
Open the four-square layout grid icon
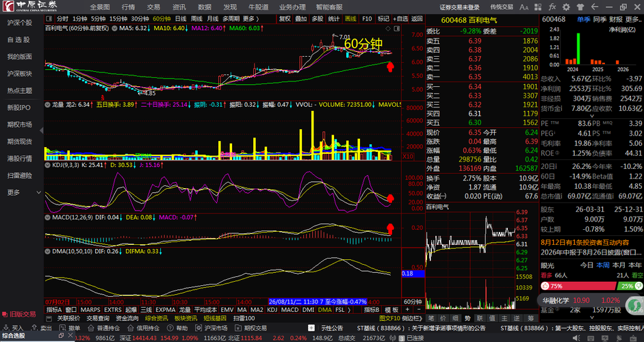tap(538, 7)
